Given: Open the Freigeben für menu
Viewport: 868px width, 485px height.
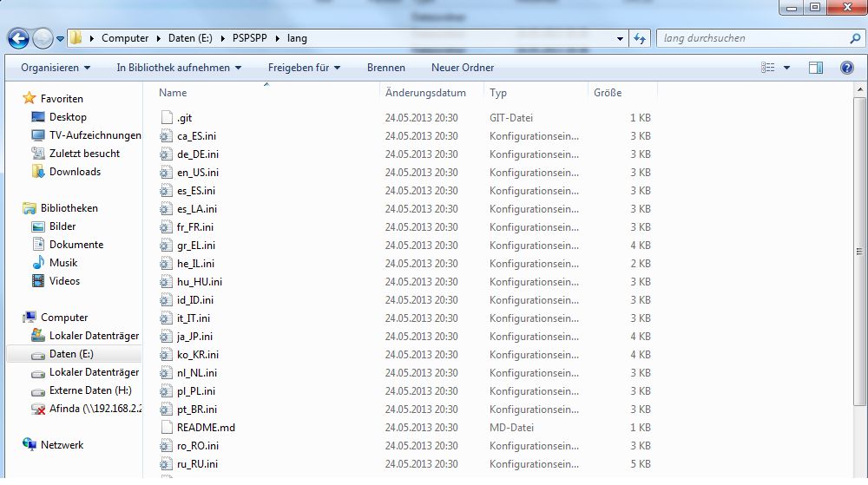Looking at the screenshot, I should tap(304, 68).
